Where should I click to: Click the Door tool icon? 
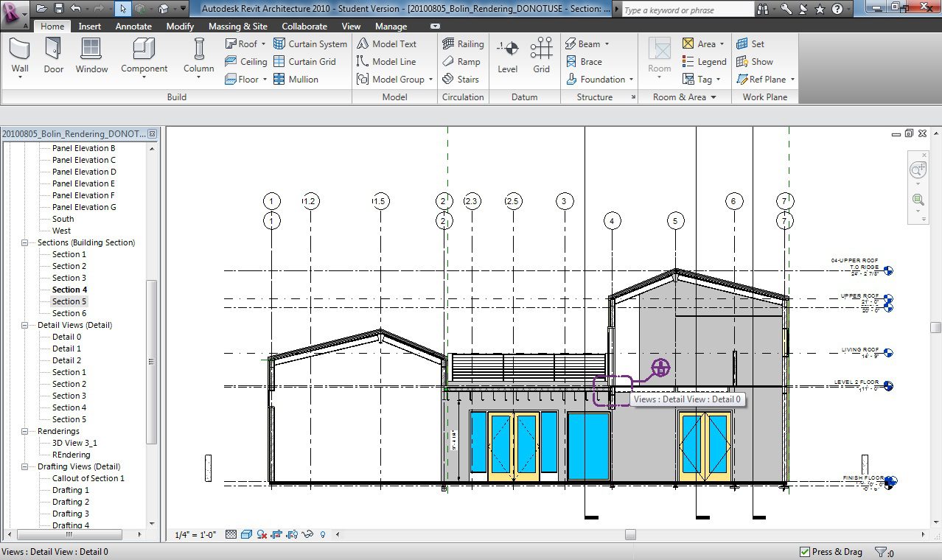(53, 49)
